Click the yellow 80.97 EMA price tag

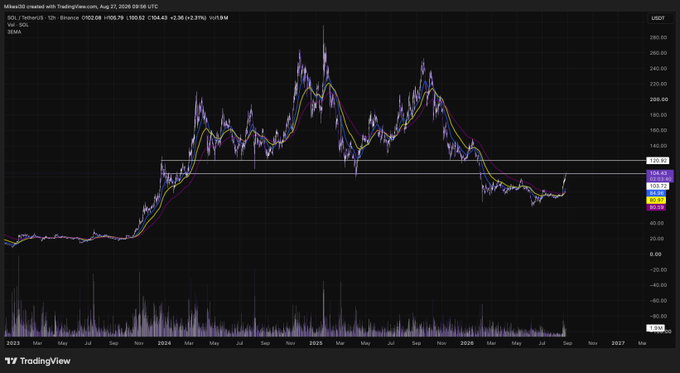(x=657, y=200)
